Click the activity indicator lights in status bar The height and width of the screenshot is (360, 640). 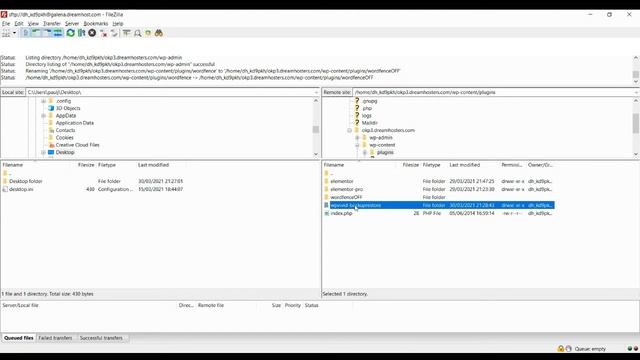pyautogui.click(x=633, y=349)
